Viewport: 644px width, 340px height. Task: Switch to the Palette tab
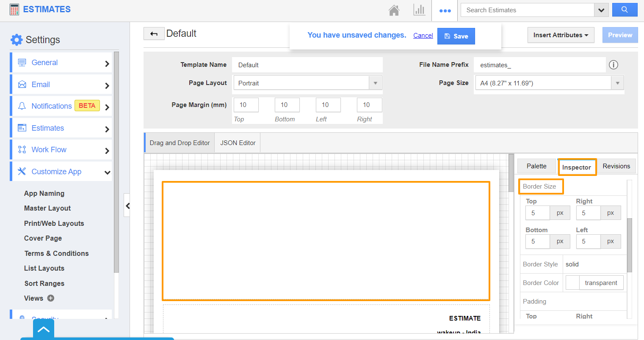coord(536,166)
